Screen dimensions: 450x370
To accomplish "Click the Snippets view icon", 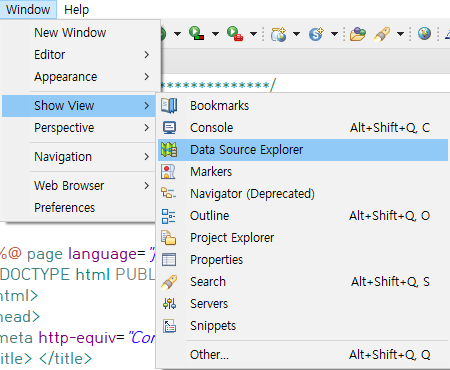I will (x=169, y=326).
